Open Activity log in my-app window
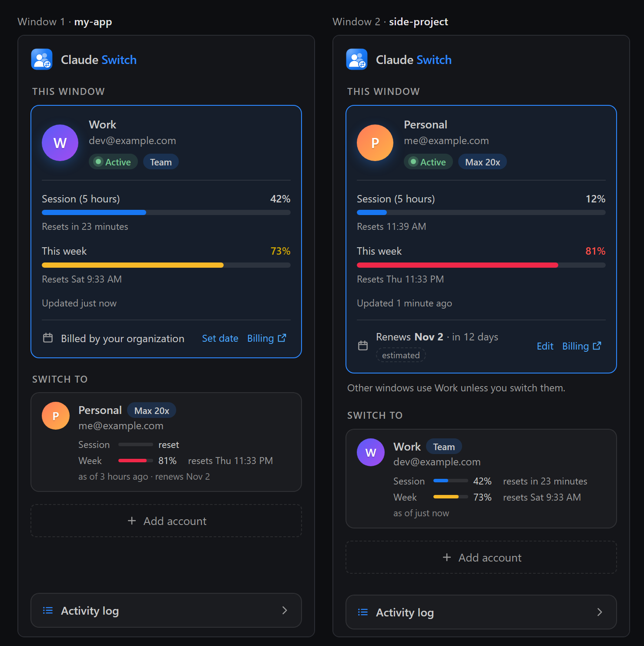The width and height of the screenshot is (644, 646). [166, 610]
